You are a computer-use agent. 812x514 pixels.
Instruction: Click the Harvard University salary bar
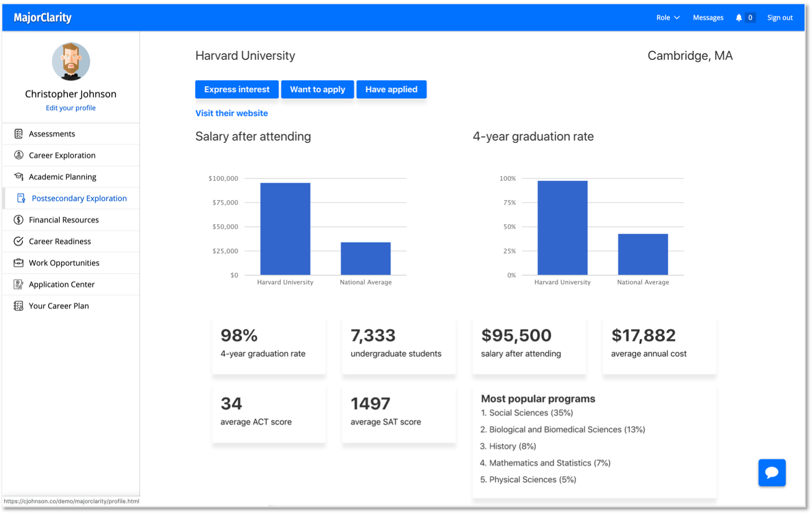[285, 229]
